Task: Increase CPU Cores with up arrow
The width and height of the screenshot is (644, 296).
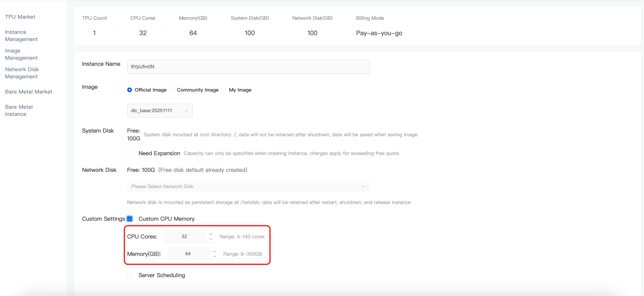Action: 211,234
